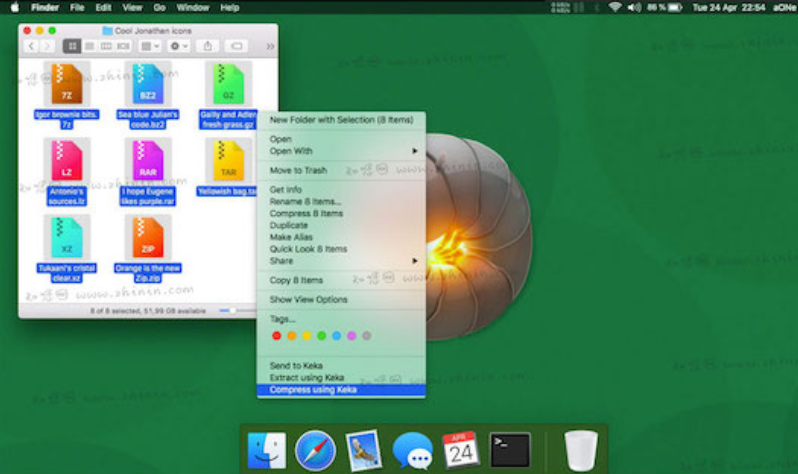The image size is (798, 474).
Task: Launch Safari from the Dock
Action: [x=314, y=450]
